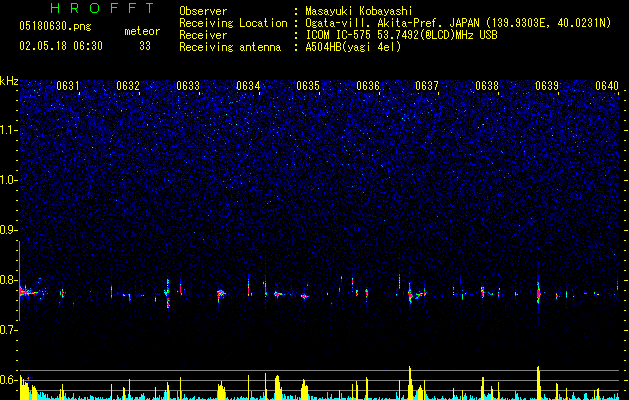Screen dimensions: 629x400
Task: Click the 0636 time marker
Action: [x=368, y=86]
